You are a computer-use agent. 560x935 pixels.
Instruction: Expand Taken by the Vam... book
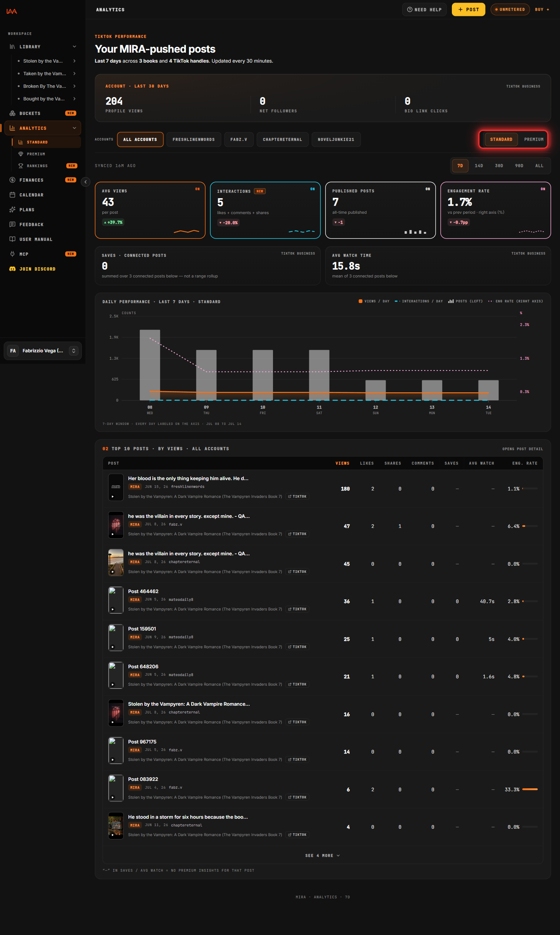point(74,74)
